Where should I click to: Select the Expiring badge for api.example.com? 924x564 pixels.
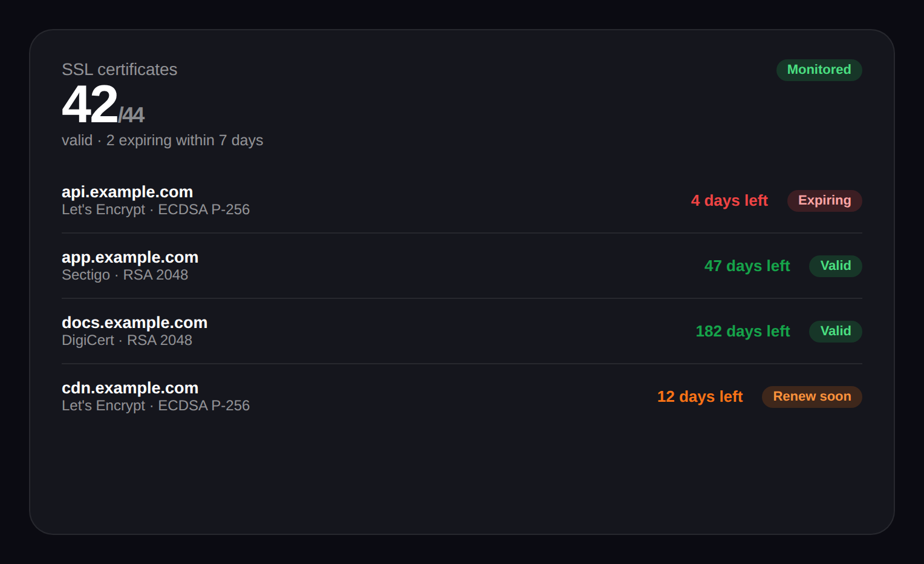point(824,200)
